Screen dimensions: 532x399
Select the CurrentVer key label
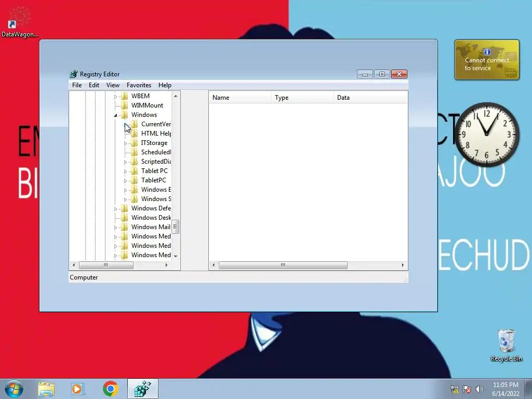156,124
